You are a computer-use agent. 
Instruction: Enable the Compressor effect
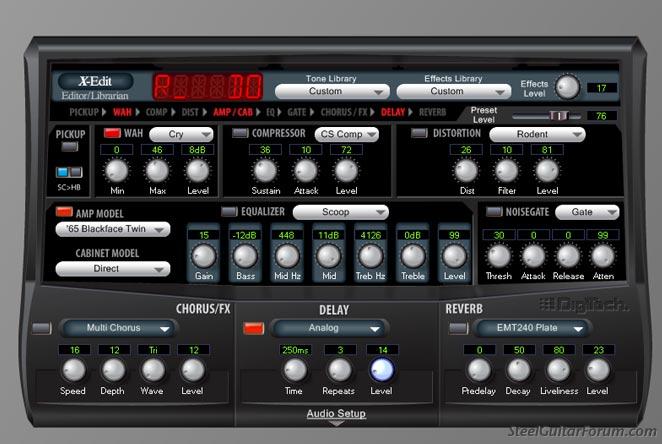pyautogui.click(x=240, y=133)
